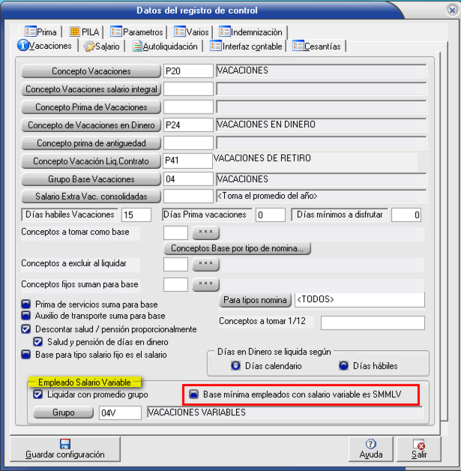Click the Parametros tab icon
Screen dimensions: 461x471
click(x=116, y=32)
